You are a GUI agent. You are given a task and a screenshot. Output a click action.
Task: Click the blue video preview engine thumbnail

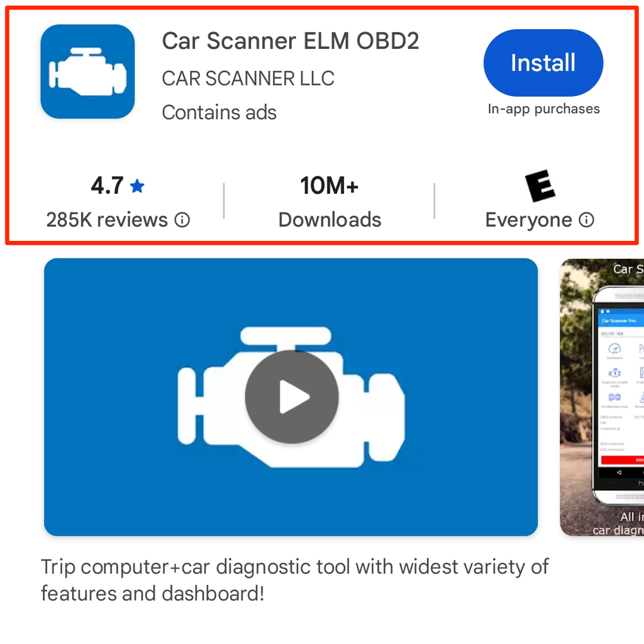tap(291, 397)
